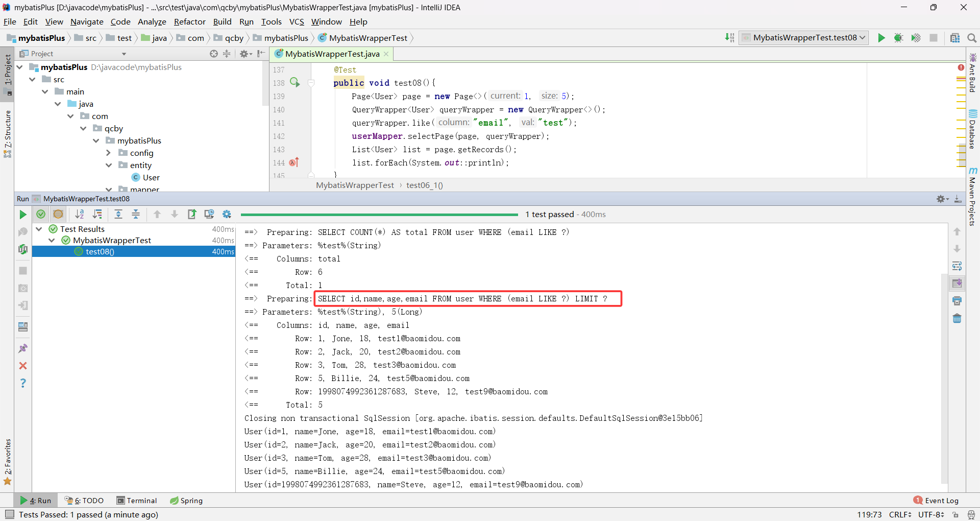The width and height of the screenshot is (980, 521).
Task: Open the VCS menu
Action: point(297,22)
